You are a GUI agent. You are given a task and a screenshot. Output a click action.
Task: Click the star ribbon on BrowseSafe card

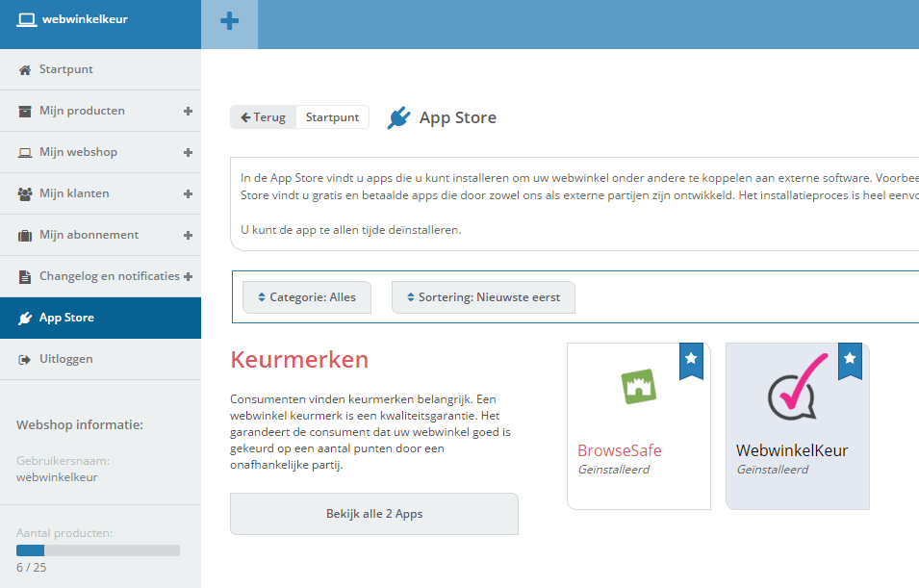click(691, 360)
